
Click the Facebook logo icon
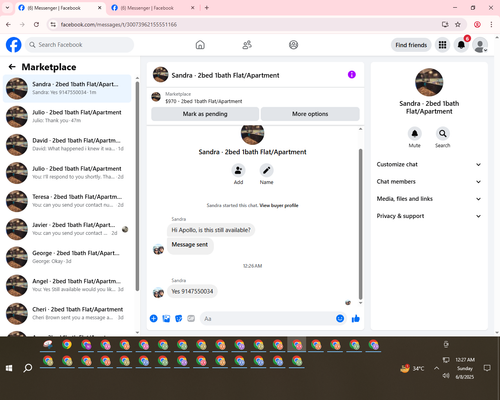[14, 45]
